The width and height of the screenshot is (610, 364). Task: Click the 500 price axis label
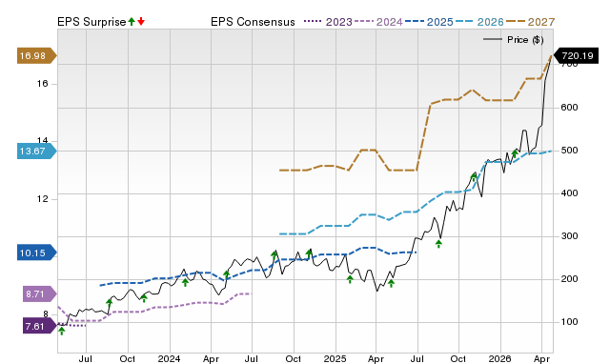569,151
